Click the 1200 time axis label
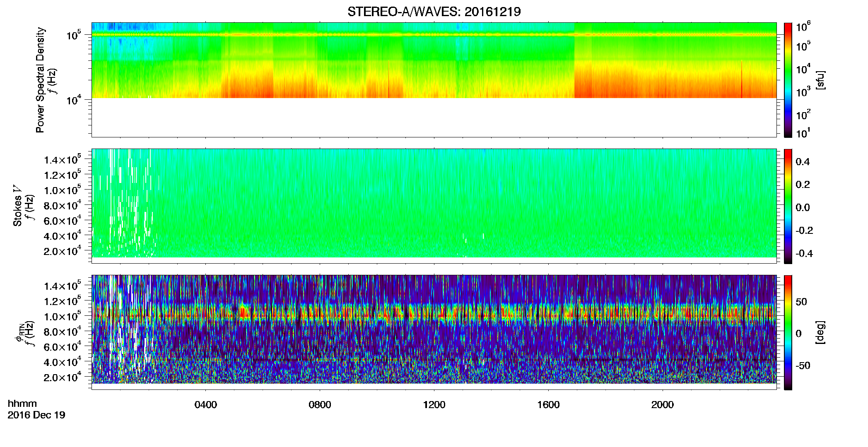 click(434, 405)
